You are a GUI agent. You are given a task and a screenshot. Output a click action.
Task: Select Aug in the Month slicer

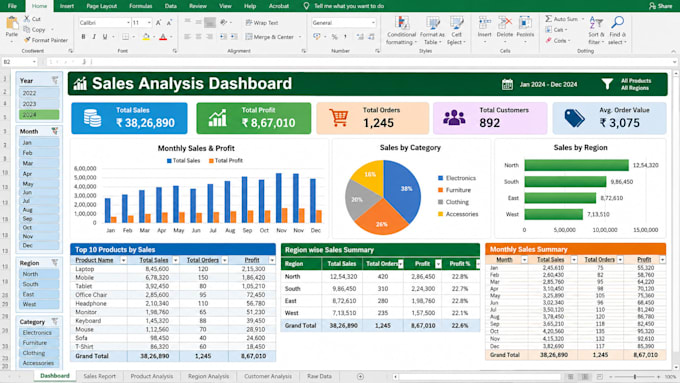coord(39,210)
